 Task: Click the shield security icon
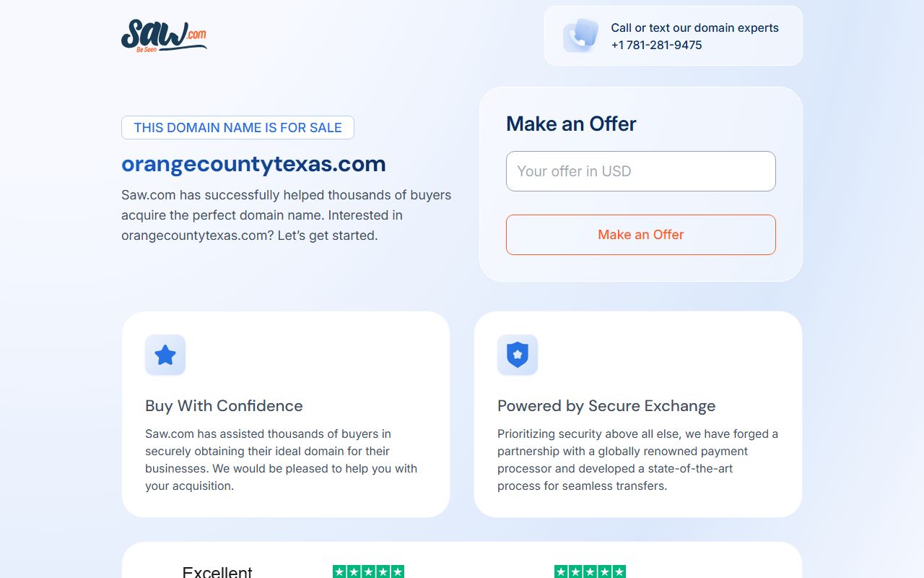click(518, 355)
